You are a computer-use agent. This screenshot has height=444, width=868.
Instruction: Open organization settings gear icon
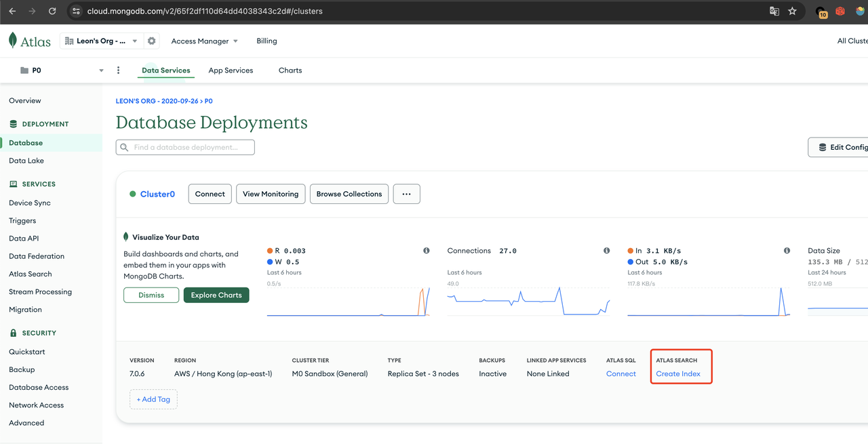[152, 41]
